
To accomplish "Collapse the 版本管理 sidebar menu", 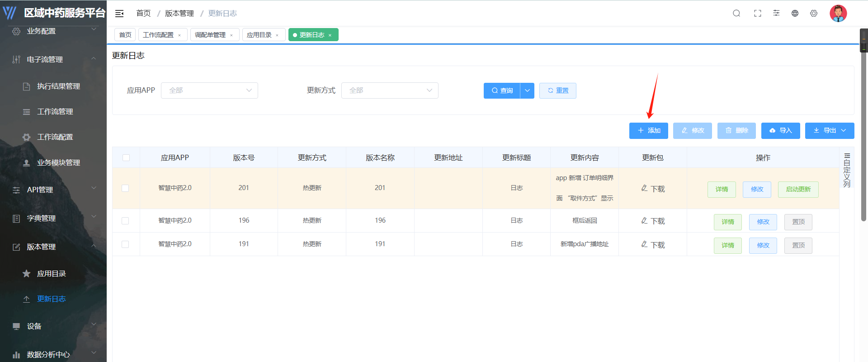I will [53, 247].
